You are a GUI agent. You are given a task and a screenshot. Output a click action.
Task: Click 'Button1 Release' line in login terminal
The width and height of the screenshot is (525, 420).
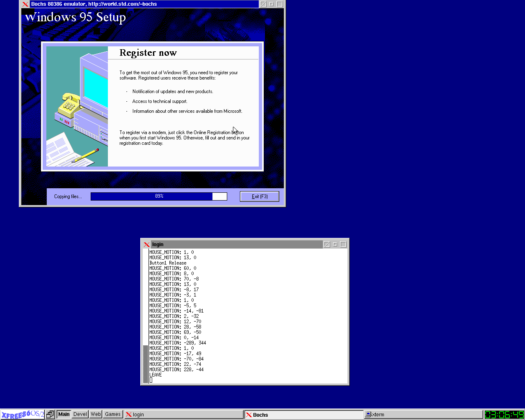pos(168,263)
